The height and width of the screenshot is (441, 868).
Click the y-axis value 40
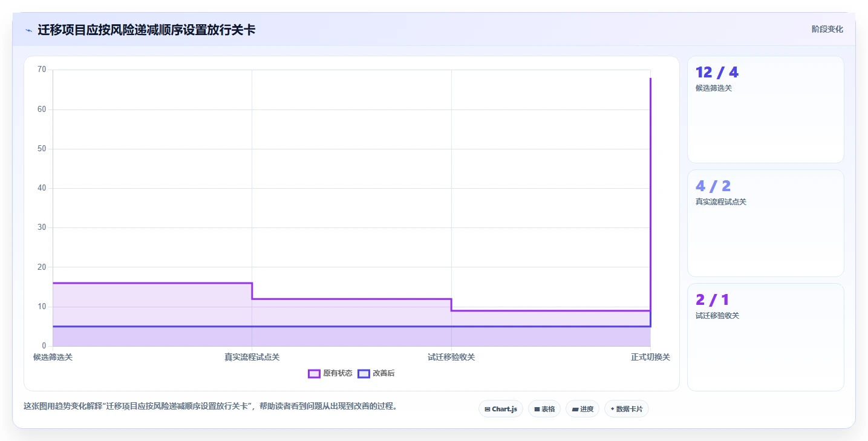42,188
